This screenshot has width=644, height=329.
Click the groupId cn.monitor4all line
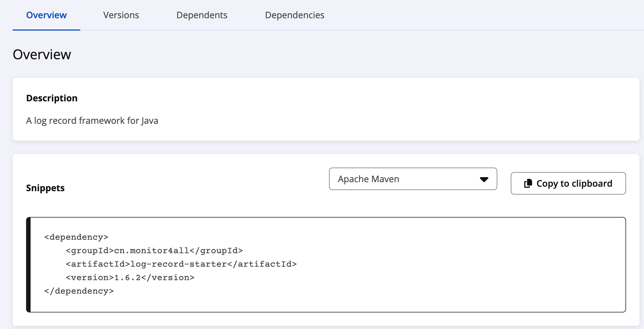coord(154,251)
